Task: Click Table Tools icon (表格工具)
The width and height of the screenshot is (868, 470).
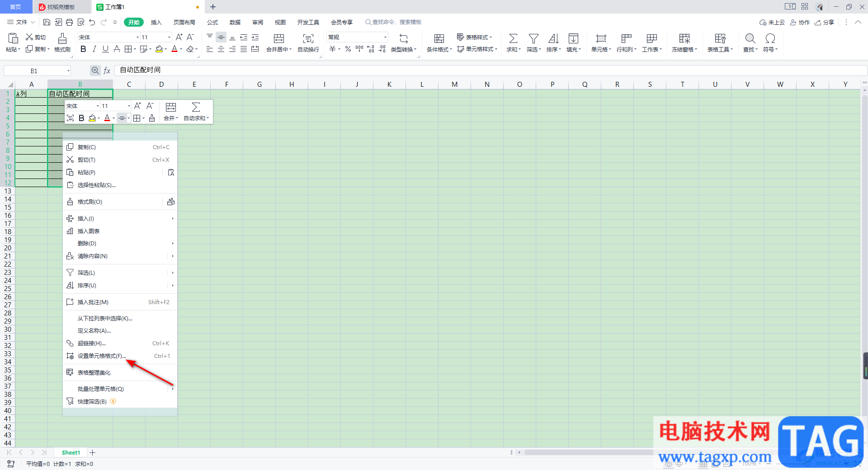Action: pos(720,38)
